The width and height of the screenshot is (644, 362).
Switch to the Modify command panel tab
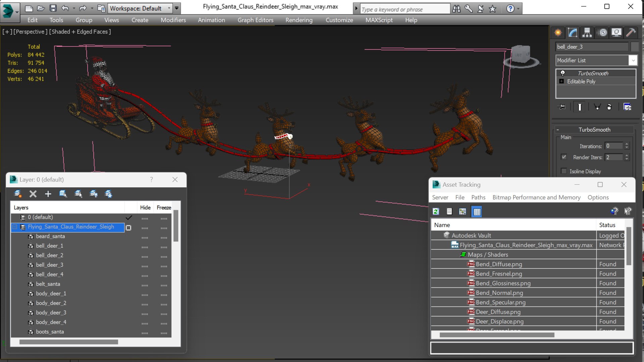pyautogui.click(x=573, y=33)
